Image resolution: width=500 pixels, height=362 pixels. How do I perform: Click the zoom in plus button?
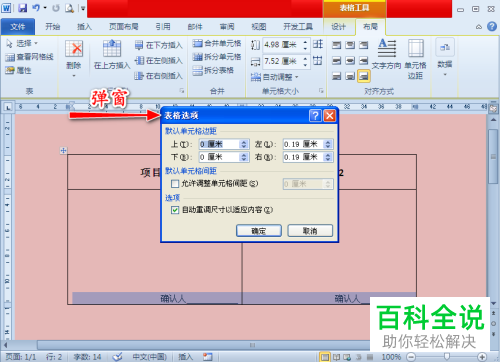(482, 357)
